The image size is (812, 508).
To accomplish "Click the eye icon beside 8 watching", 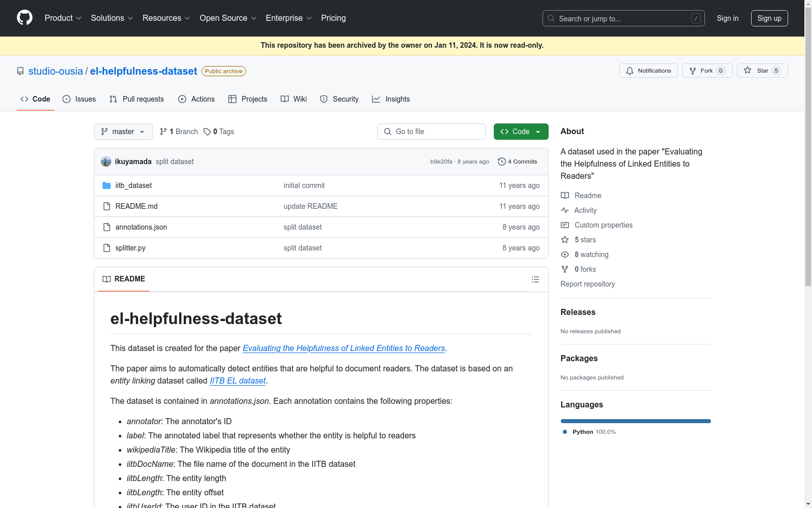I will [565, 255].
